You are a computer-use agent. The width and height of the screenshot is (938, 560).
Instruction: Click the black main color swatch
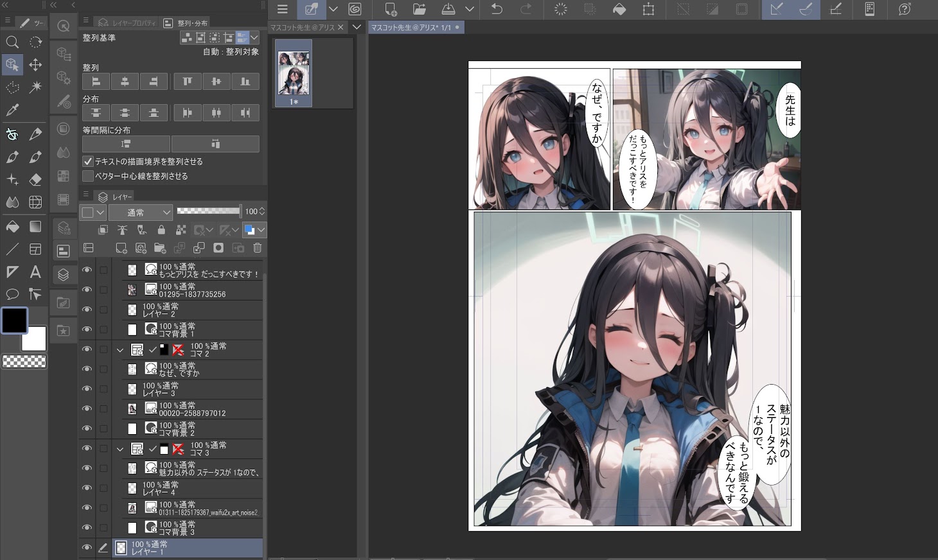pos(15,321)
